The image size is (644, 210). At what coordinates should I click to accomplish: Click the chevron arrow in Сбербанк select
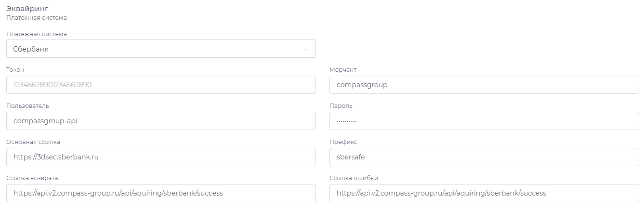coord(306,49)
